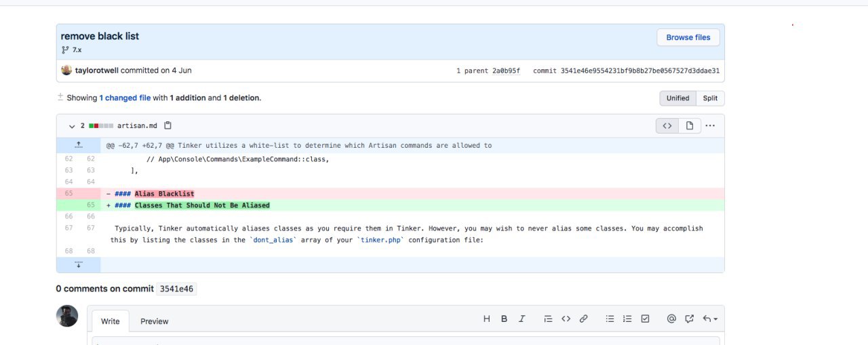Insert a quote using the quote icon

(x=548, y=319)
